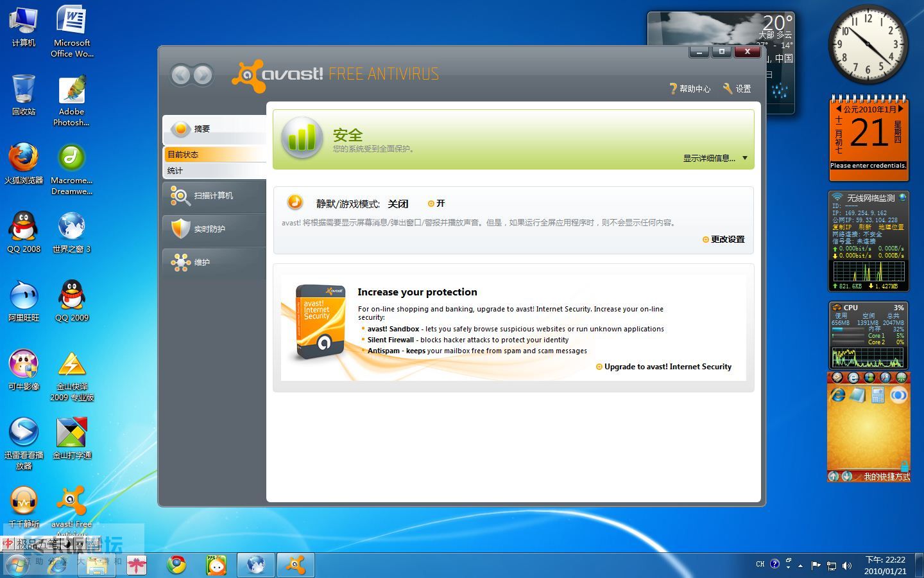Turn on silent/gaming mode with 开
This screenshot has height=578, width=924.
[x=436, y=204]
